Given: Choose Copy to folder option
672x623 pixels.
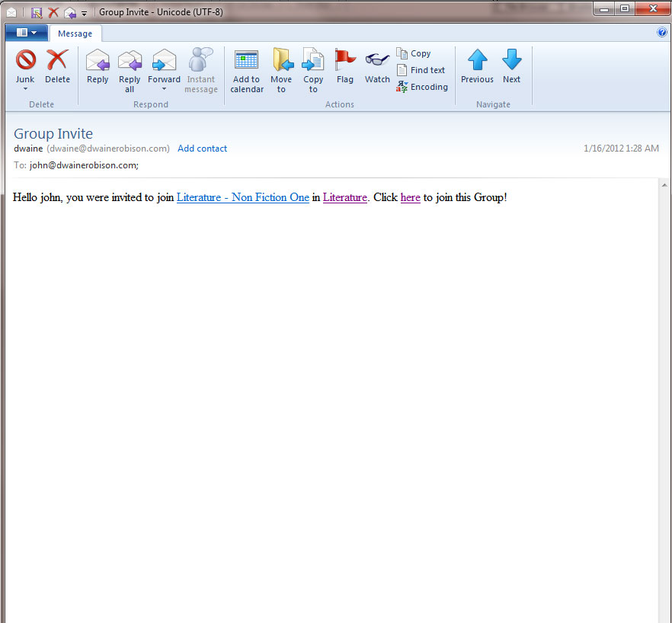Looking at the screenshot, I should (313, 71).
